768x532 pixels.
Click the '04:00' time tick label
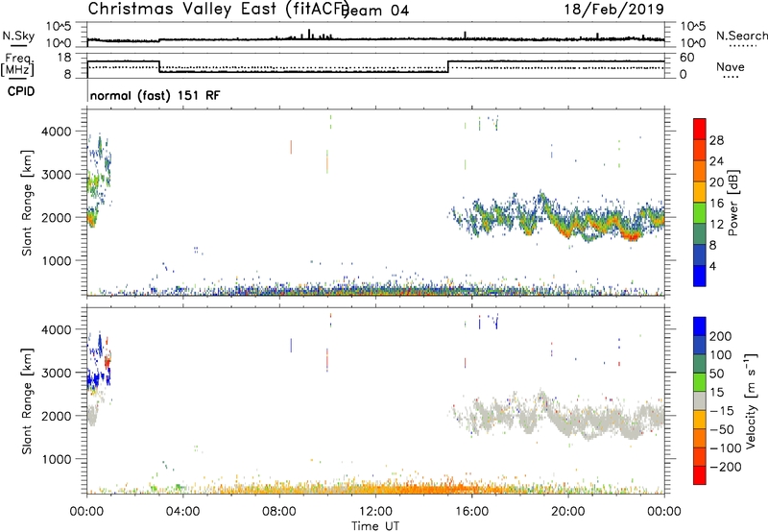[x=182, y=512]
